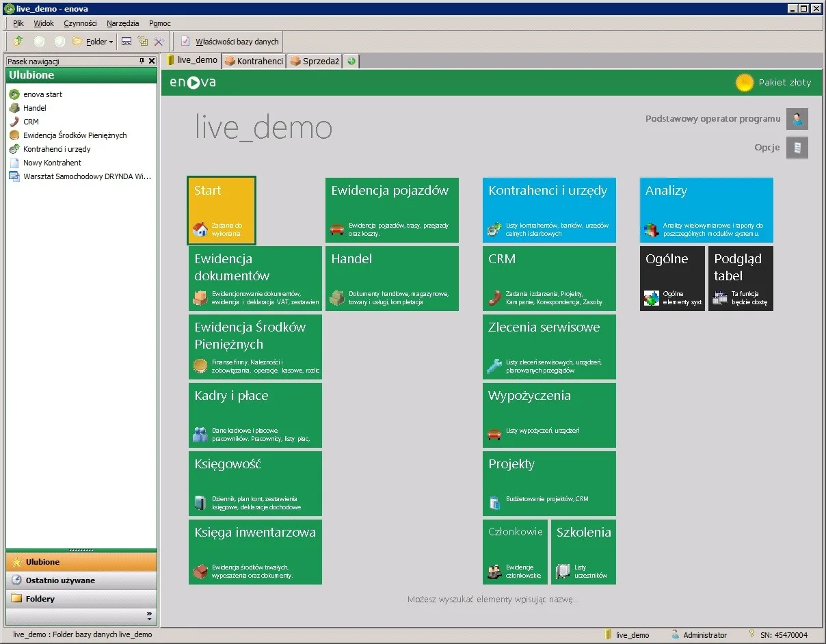The height and width of the screenshot is (644, 826).
Task: Select the Ostatnio używane navigation section
Action: coord(81,580)
